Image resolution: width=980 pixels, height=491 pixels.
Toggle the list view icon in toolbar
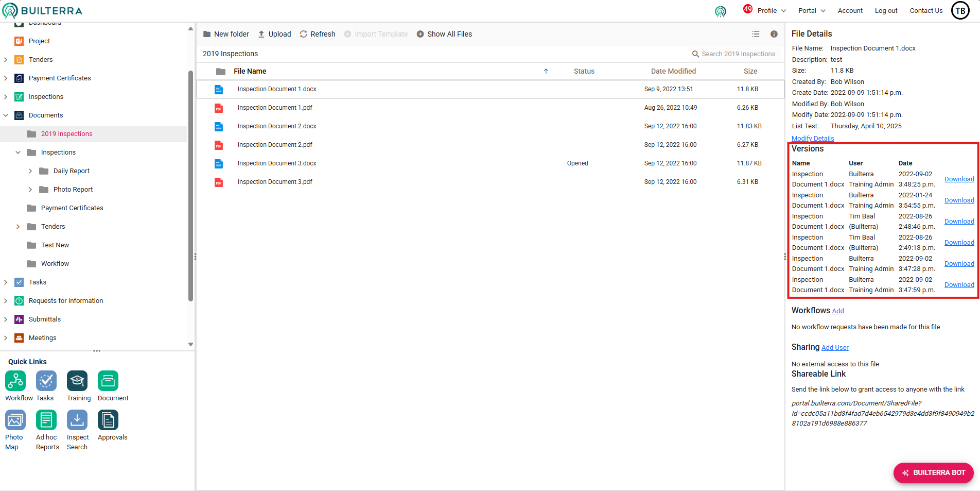756,34
